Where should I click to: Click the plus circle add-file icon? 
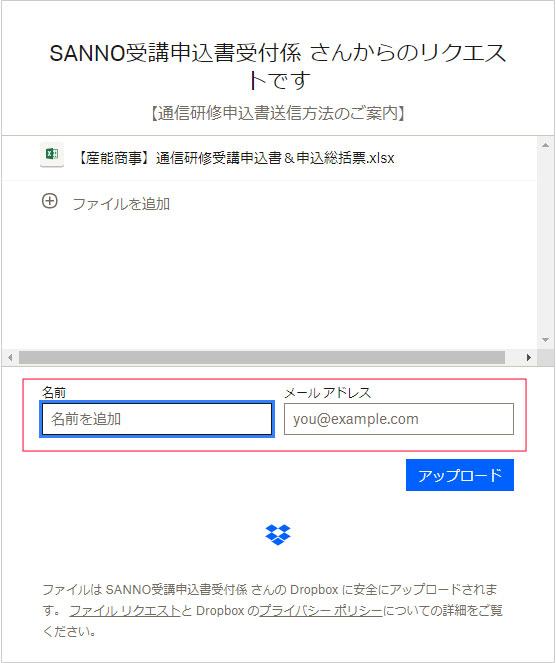50,201
